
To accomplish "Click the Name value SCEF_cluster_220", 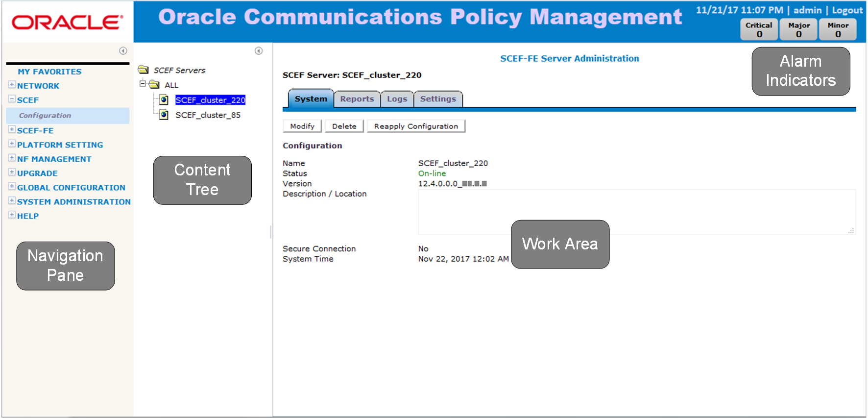I will [453, 163].
